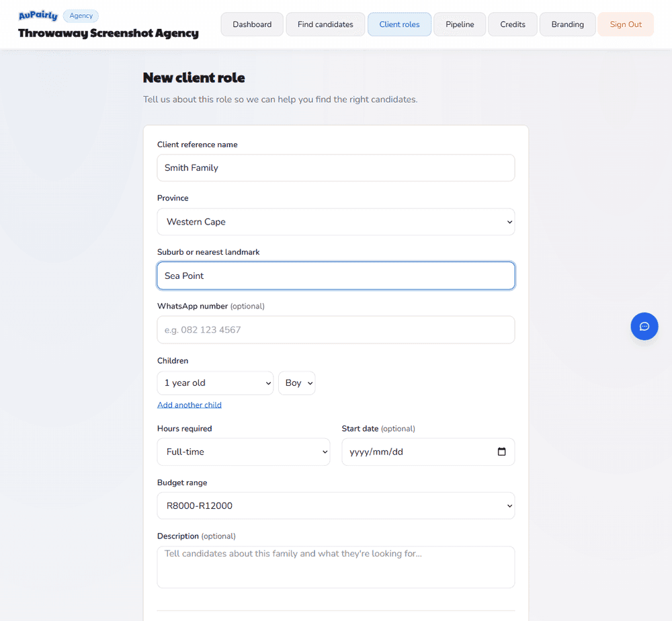This screenshot has height=621, width=672.
Task: Click the AuPairly logo
Action: [38, 16]
